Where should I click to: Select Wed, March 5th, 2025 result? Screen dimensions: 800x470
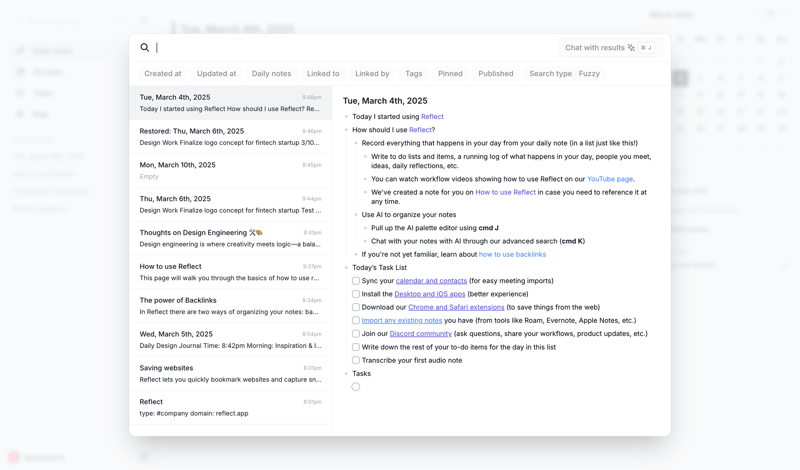231,340
